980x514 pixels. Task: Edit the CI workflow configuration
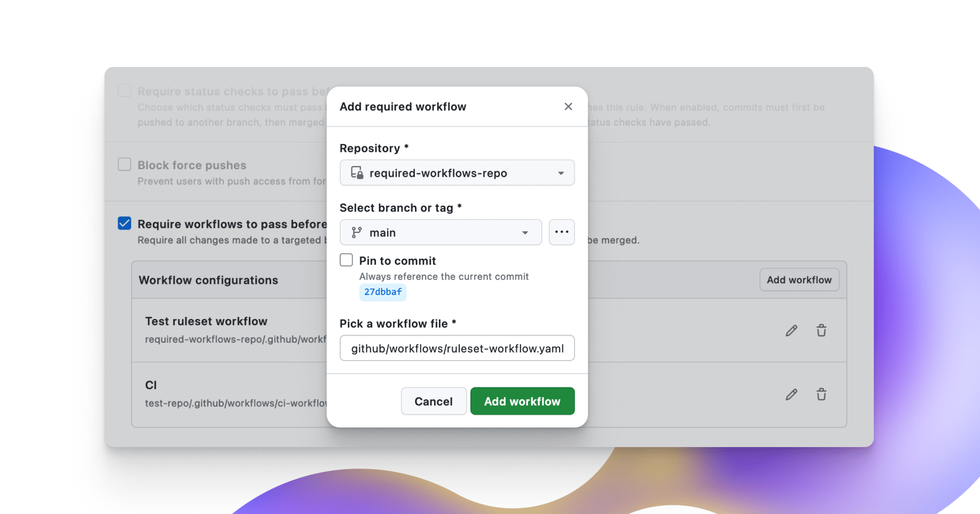pyautogui.click(x=792, y=394)
